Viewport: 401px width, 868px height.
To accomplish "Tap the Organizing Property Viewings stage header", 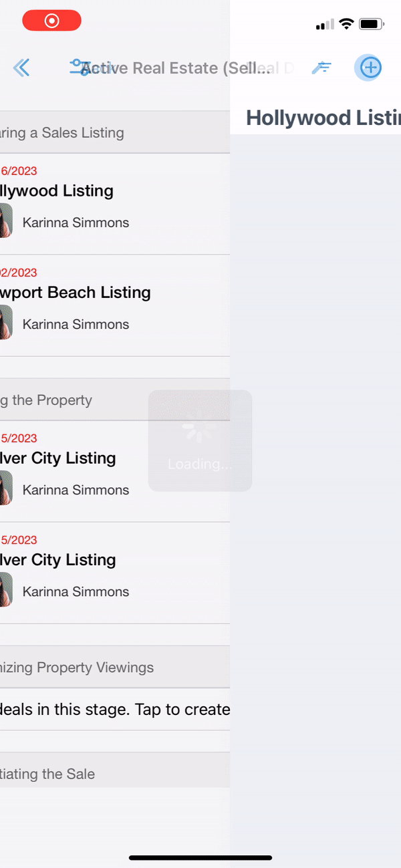I will coord(77,668).
